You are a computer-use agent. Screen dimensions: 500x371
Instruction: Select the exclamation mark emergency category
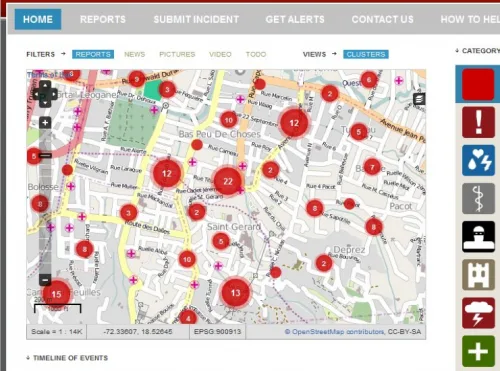478,122
